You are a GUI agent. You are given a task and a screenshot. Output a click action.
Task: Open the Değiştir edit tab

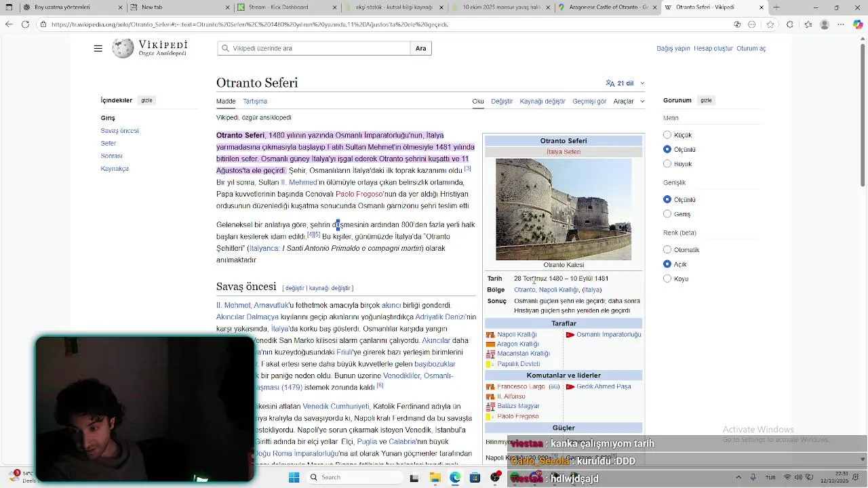502,101
